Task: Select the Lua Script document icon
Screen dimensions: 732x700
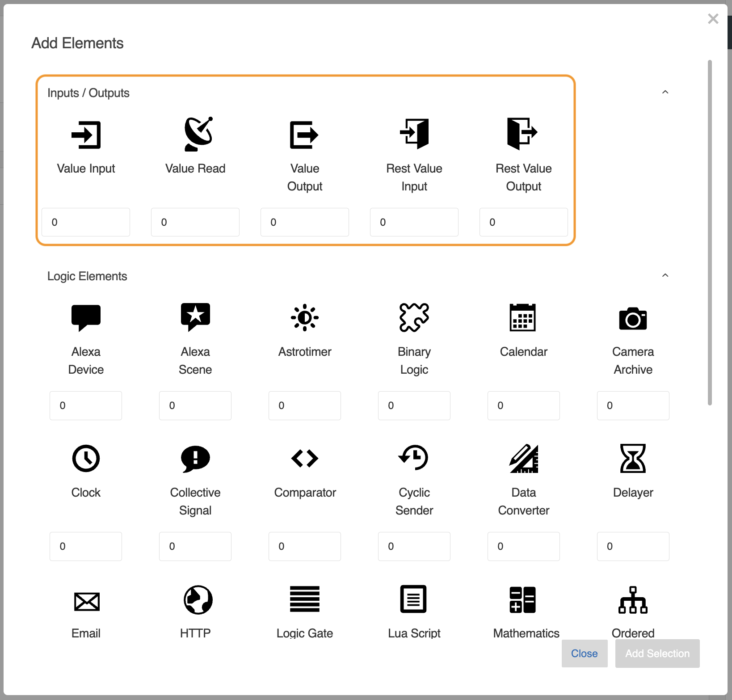Action: (x=413, y=599)
